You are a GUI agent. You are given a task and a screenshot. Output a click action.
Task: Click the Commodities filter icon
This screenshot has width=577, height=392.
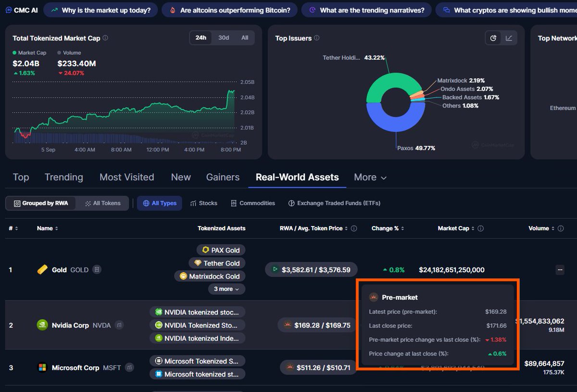[234, 203]
